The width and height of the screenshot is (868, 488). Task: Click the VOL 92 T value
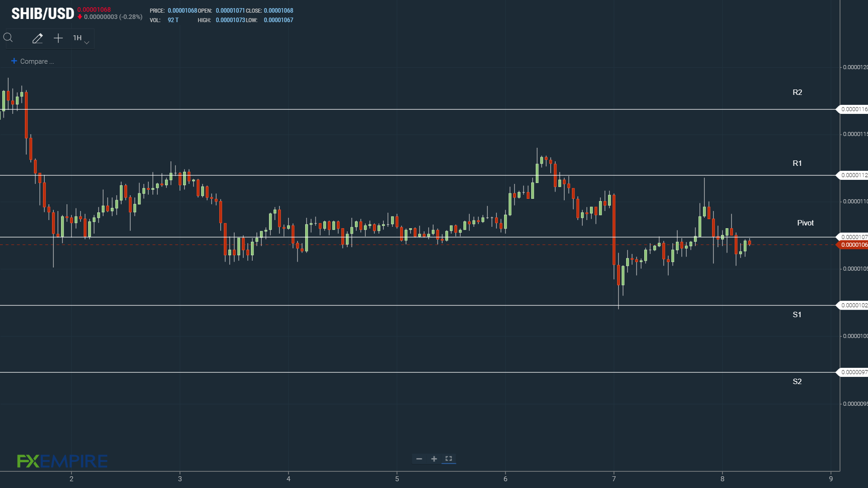pyautogui.click(x=173, y=20)
